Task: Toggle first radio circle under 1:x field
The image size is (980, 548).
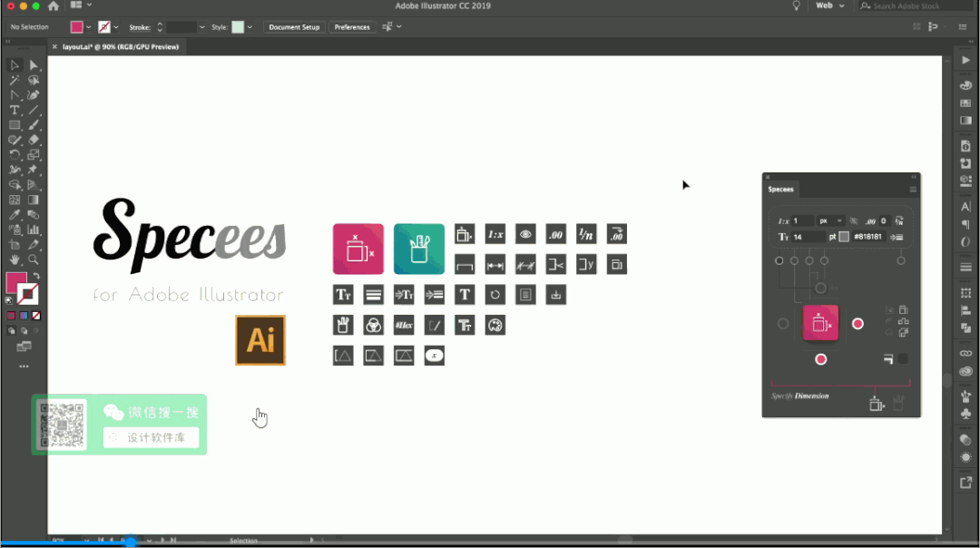Action: [x=779, y=260]
